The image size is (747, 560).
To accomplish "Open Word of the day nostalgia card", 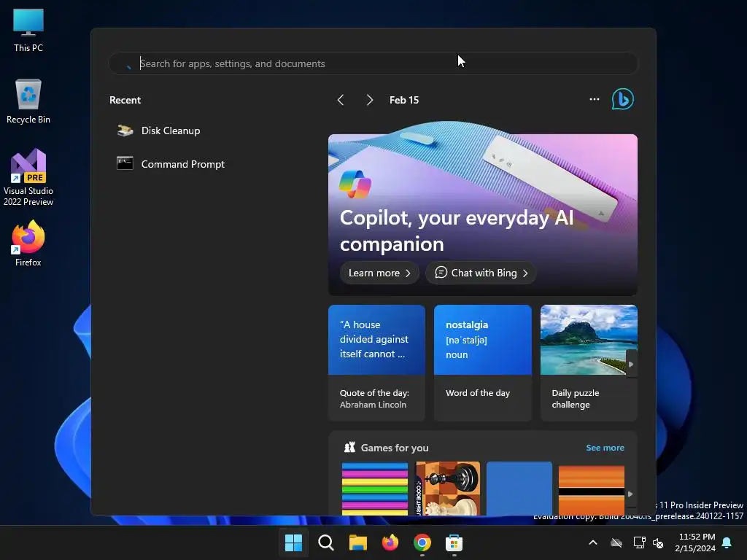I will point(482,363).
